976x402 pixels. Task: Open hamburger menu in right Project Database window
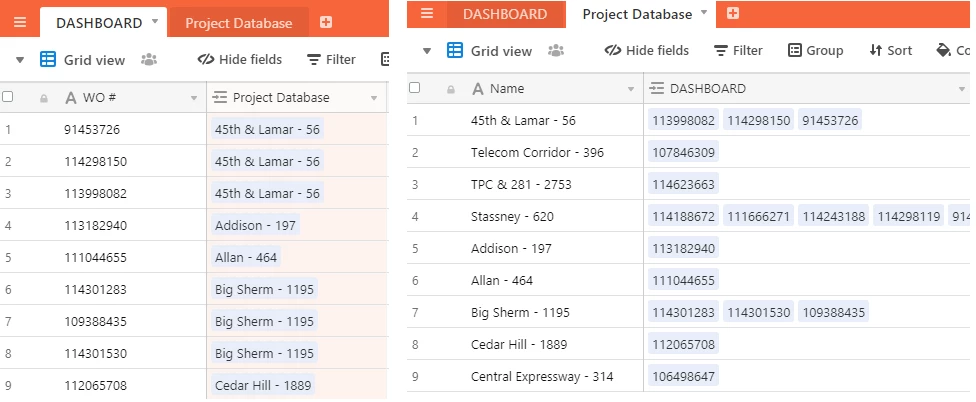426,13
